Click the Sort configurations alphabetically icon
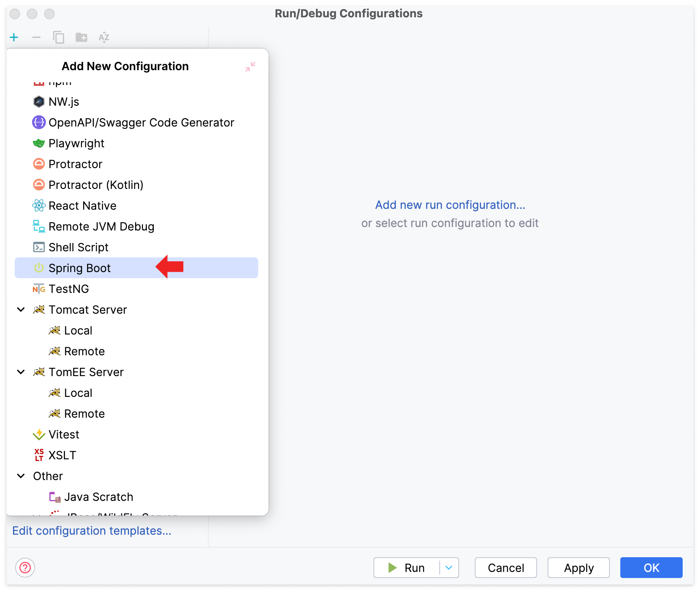700x591 pixels. [x=104, y=37]
